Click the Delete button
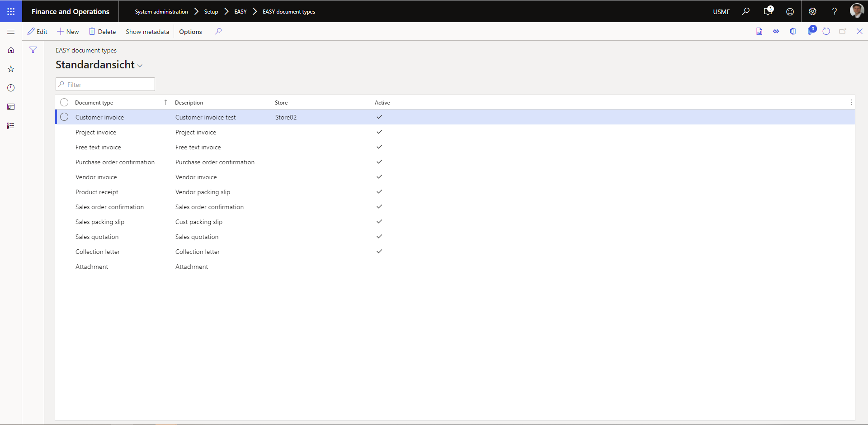Viewport: 868px width, 425px height. (x=103, y=32)
